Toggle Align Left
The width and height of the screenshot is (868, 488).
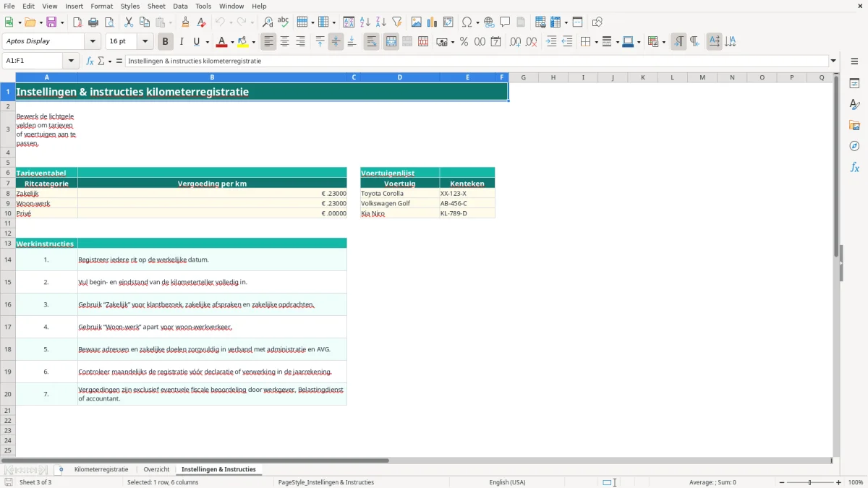point(268,42)
